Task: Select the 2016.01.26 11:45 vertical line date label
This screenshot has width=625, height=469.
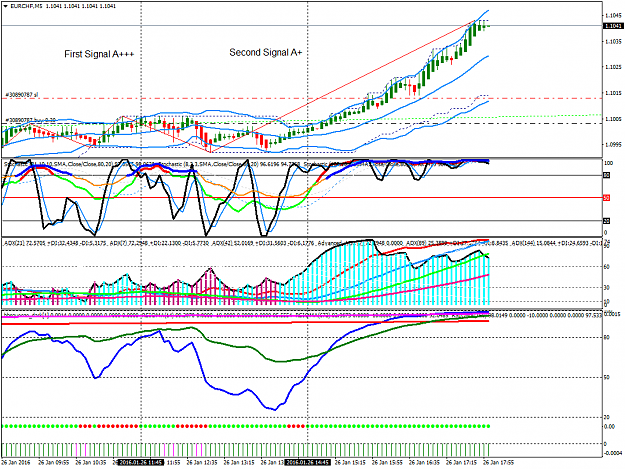Action: 142,463
